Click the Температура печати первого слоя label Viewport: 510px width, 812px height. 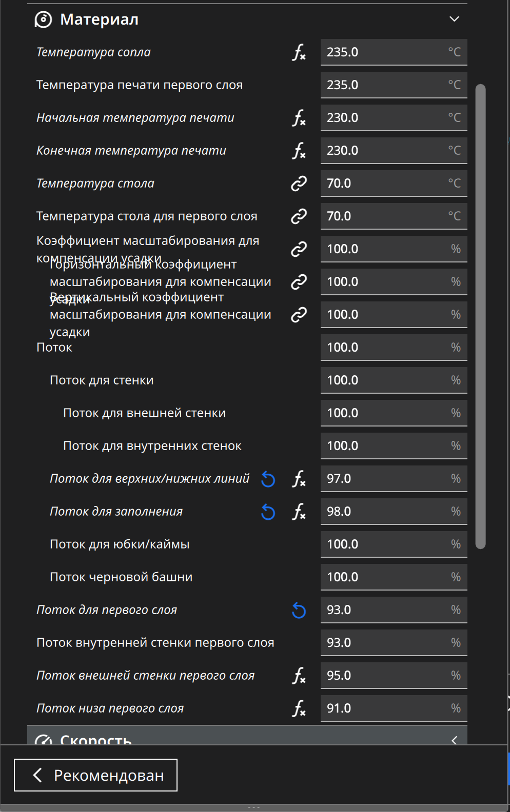pos(140,85)
